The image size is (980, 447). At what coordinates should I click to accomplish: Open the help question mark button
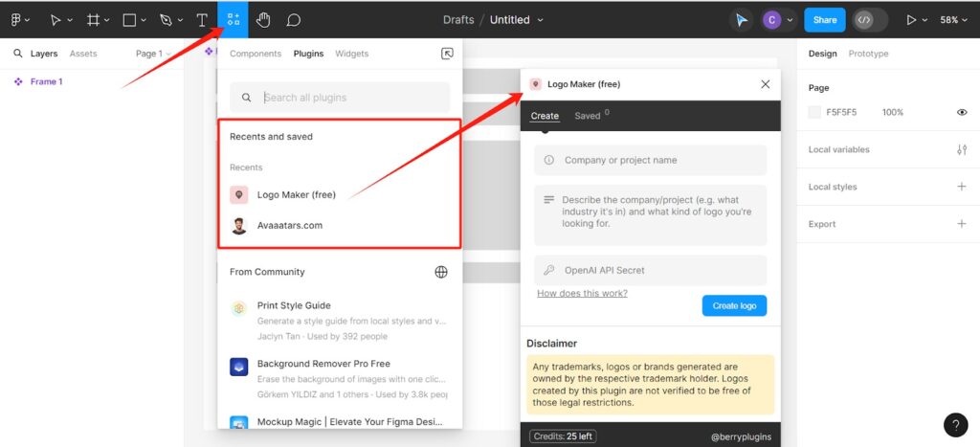[x=956, y=426]
